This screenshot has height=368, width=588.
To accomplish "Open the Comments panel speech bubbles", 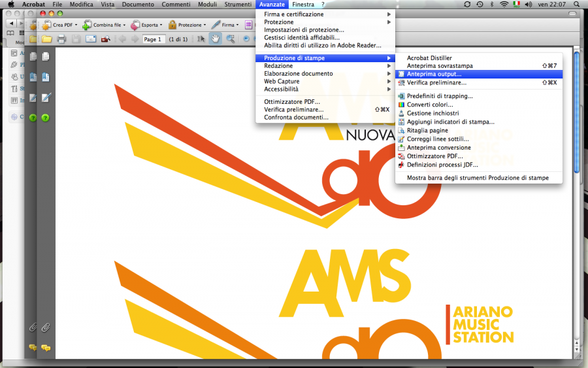I will point(46,348).
